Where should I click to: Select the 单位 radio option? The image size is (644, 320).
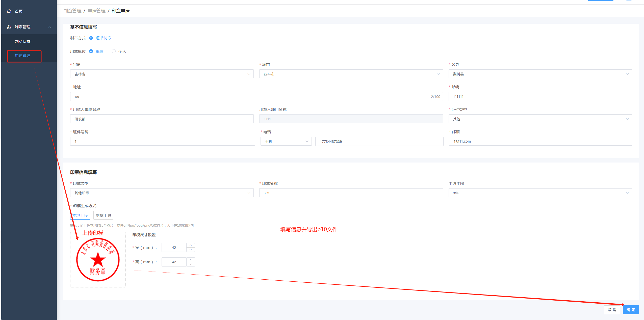[91, 51]
